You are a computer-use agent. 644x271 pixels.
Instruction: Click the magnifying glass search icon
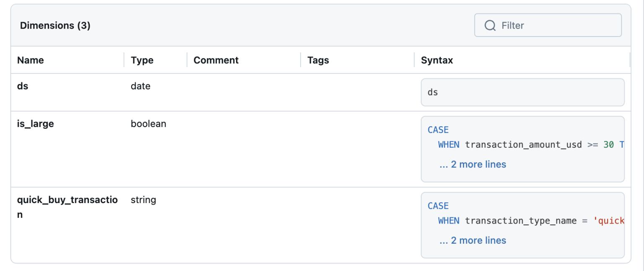point(490,25)
